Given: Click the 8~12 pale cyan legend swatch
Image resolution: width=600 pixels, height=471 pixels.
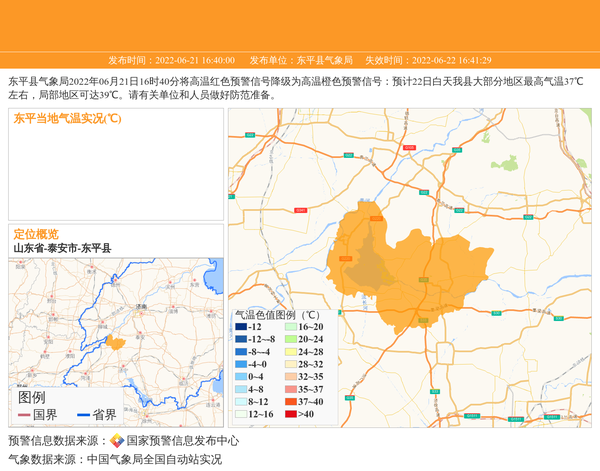Looking at the screenshot, I should [241, 401].
